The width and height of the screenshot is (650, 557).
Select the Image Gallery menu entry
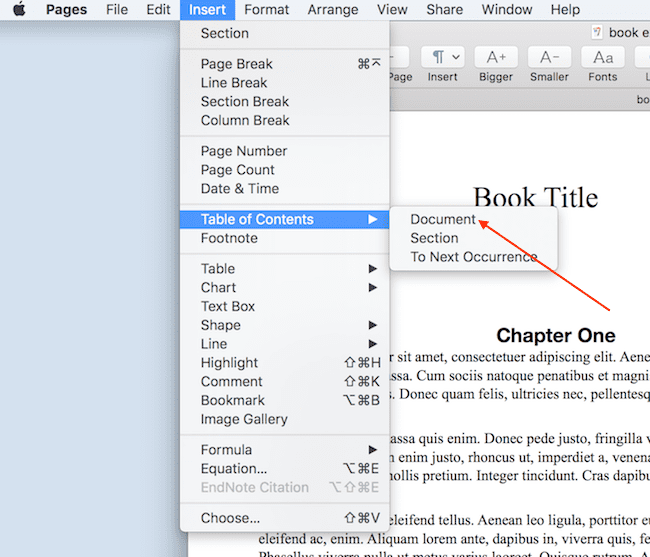click(244, 419)
